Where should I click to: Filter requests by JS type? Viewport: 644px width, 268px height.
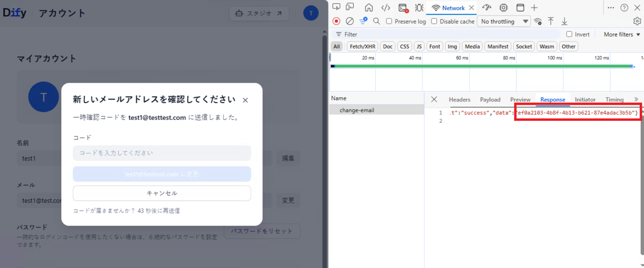[419, 47]
